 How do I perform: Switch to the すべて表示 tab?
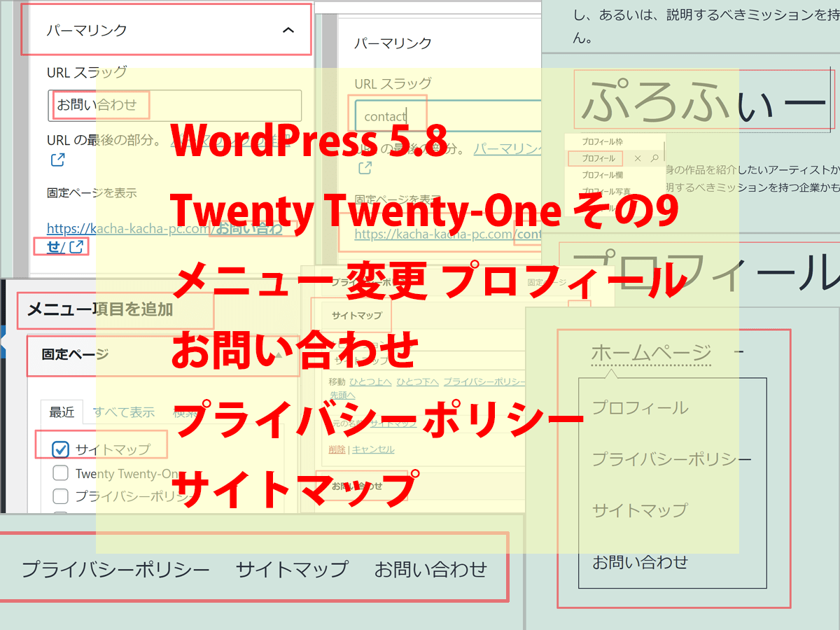click(124, 412)
